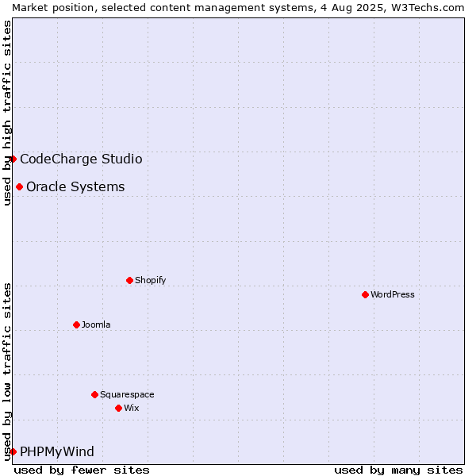Image resolution: width=476 pixels, height=476 pixels.
Task: Click the red marker for CodeCharge Studio
Action: tap(13, 159)
